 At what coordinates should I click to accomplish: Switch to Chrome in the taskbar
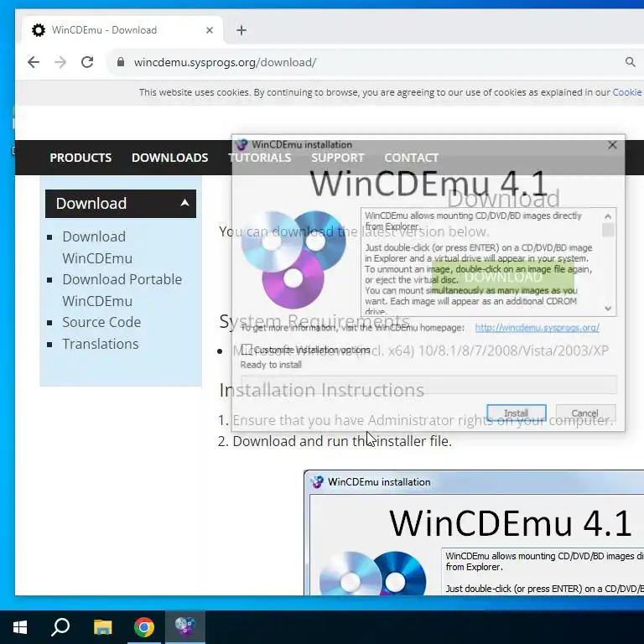pos(143,627)
